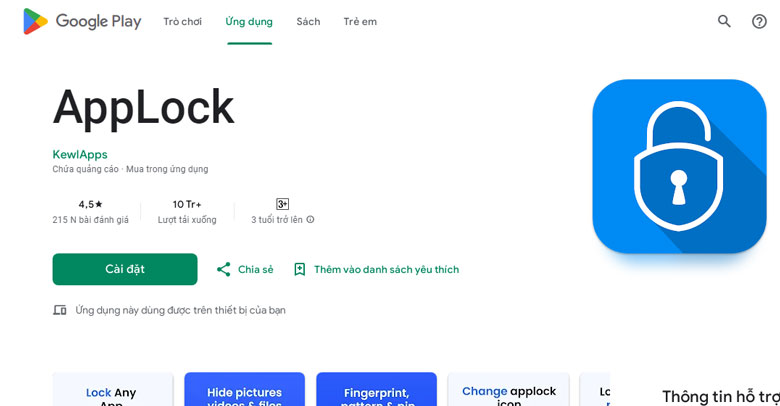Click the AppLock padlock app icon
The height and width of the screenshot is (406, 780).
coord(679,166)
